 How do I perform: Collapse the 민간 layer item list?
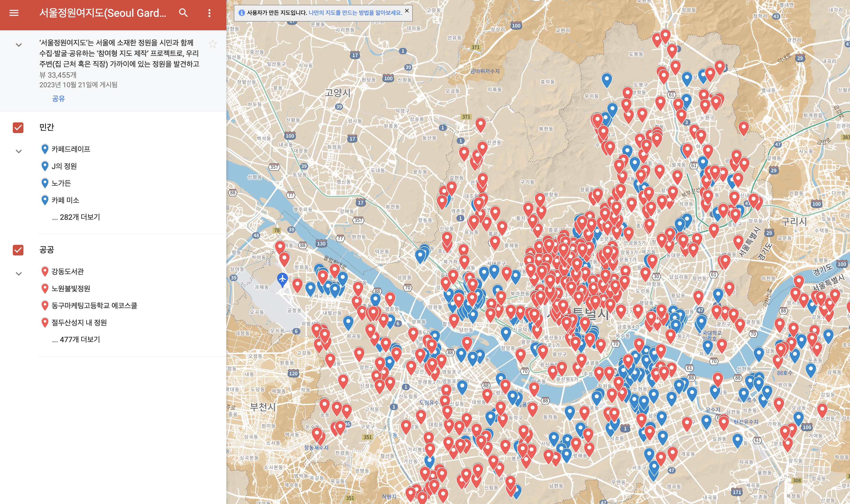[x=19, y=151]
